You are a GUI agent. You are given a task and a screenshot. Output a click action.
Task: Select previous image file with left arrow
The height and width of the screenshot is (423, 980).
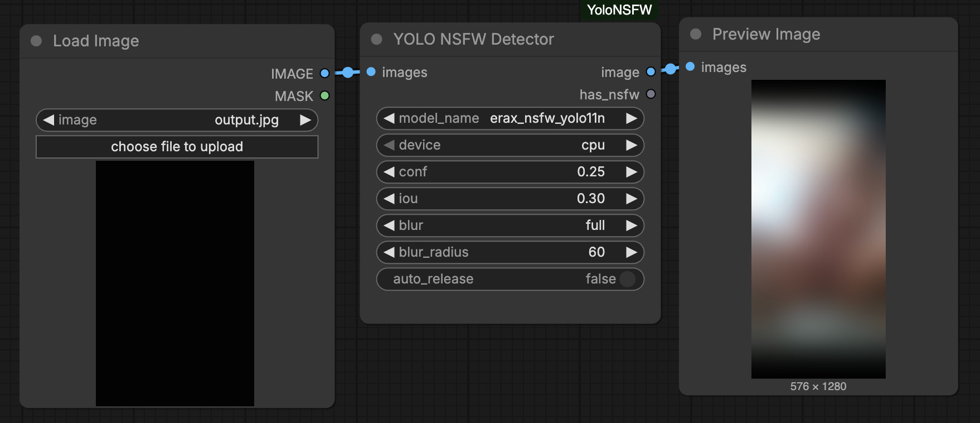pyautogui.click(x=48, y=120)
